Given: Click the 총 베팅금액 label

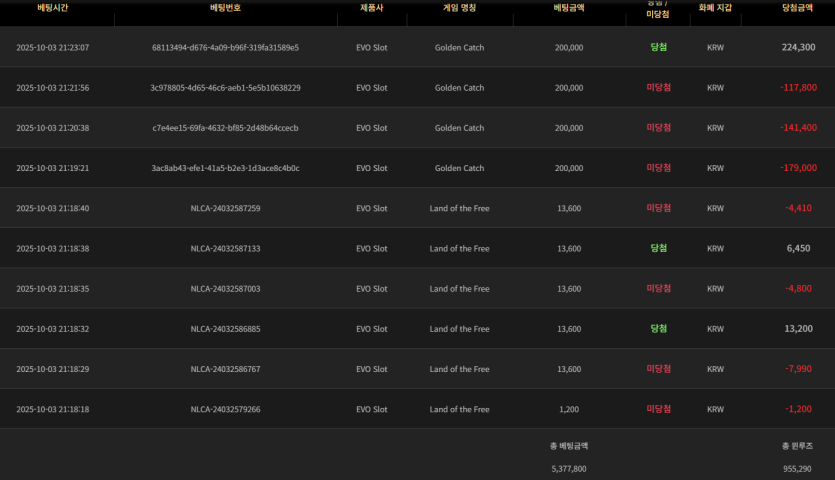Looking at the screenshot, I should point(569,446).
